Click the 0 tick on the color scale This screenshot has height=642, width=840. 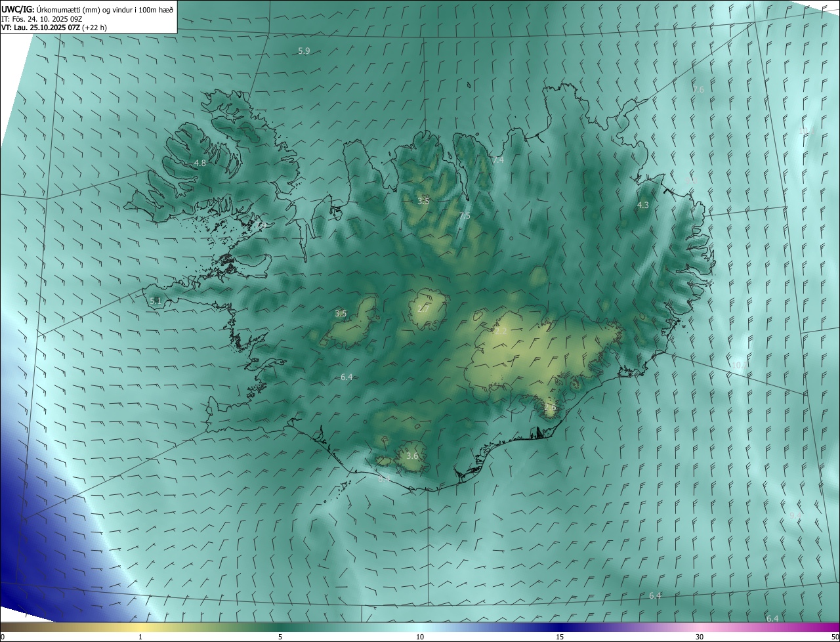pyautogui.click(x=3, y=637)
